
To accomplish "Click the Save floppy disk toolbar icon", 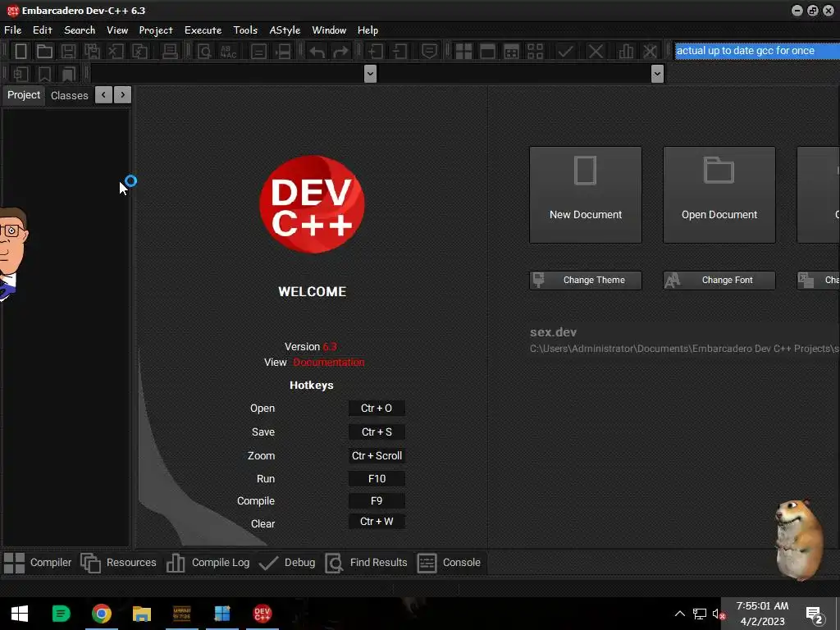I will pyautogui.click(x=68, y=52).
